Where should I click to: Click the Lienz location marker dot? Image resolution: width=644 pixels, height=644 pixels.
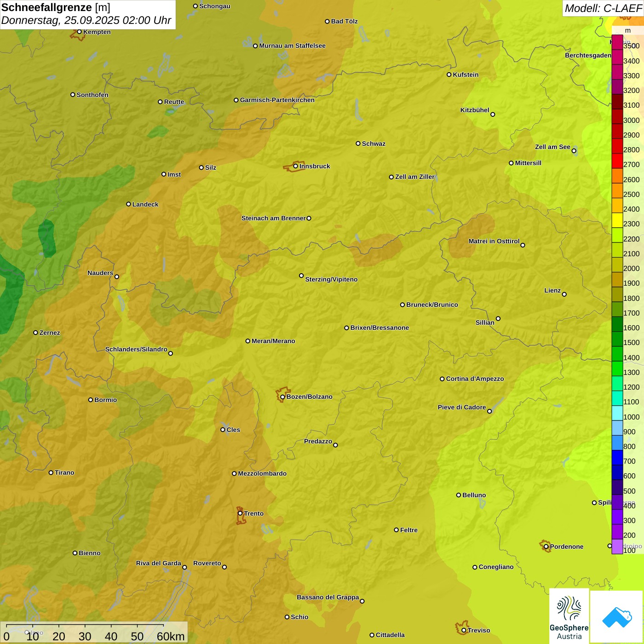point(564,294)
